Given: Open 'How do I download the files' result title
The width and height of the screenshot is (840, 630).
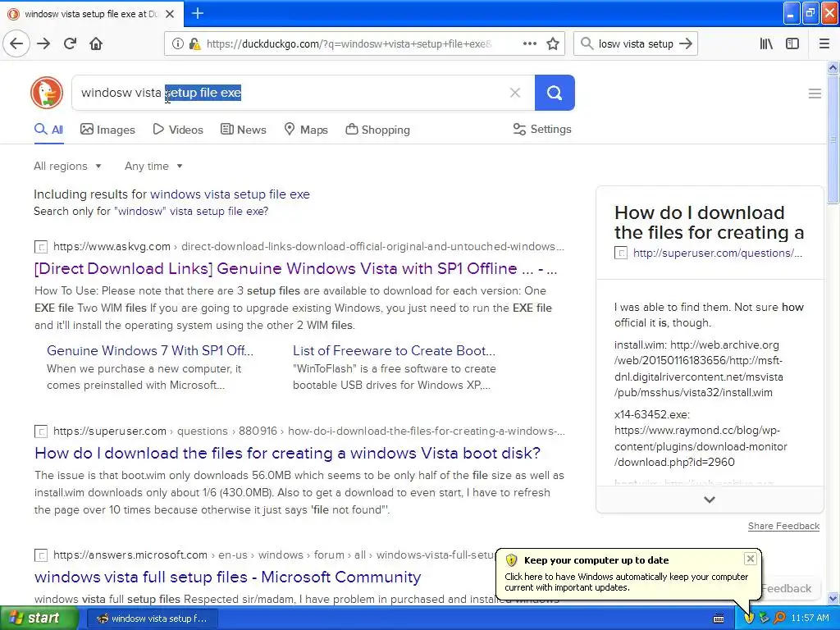Looking at the screenshot, I should (287, 453).
